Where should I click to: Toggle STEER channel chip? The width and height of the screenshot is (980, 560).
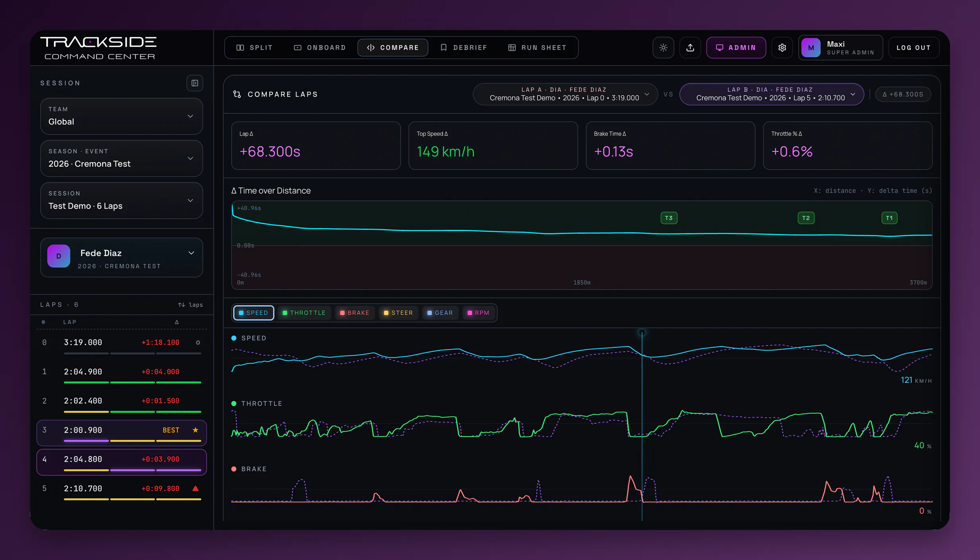tap(398, 313)
